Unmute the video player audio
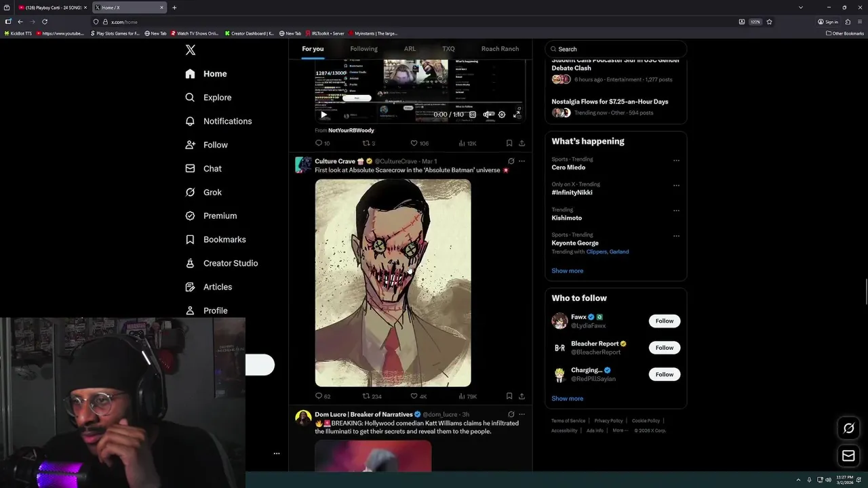 pos(488,115)
